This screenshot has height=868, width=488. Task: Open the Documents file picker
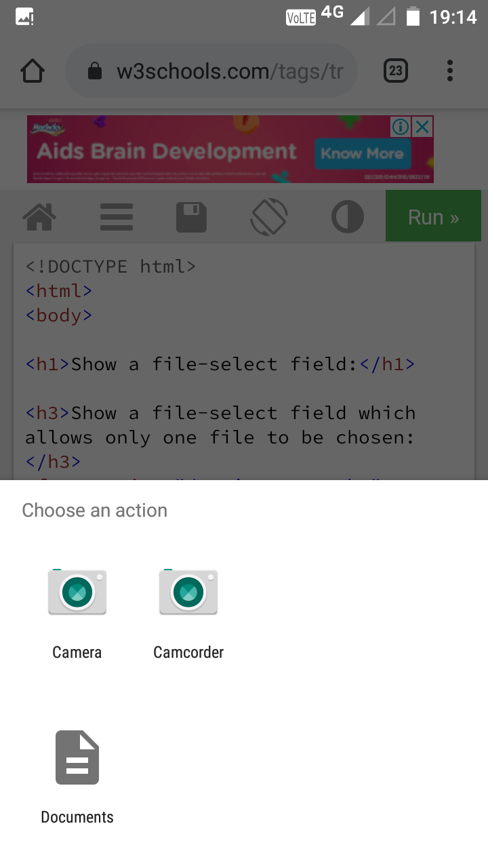tap(77, 757)
